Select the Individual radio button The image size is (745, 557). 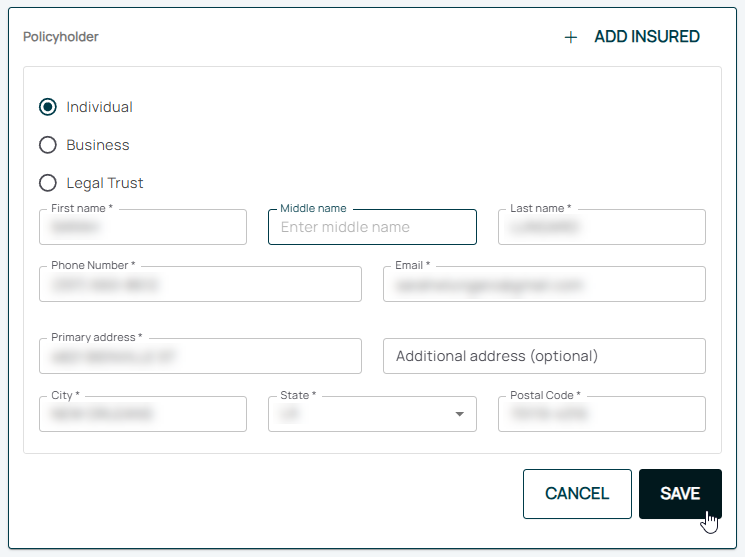[47, 107]
